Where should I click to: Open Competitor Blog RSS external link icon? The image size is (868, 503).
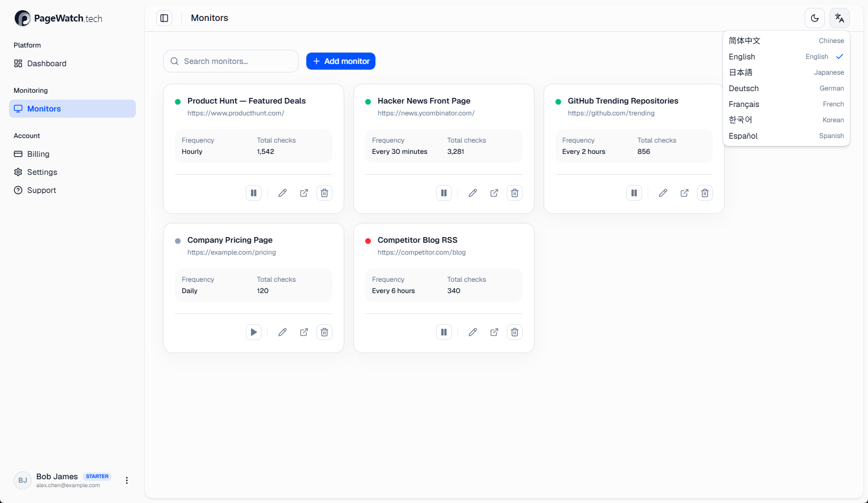coord(494,332)
